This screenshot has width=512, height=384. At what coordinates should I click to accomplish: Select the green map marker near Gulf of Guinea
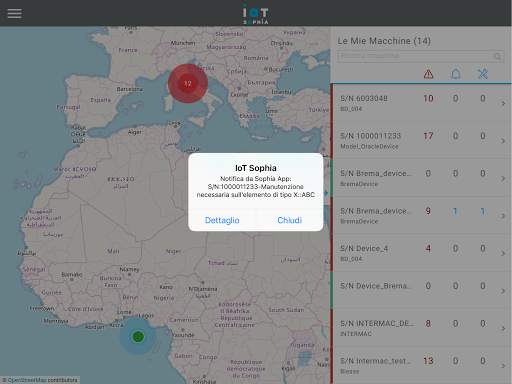(x=138, y=336)
